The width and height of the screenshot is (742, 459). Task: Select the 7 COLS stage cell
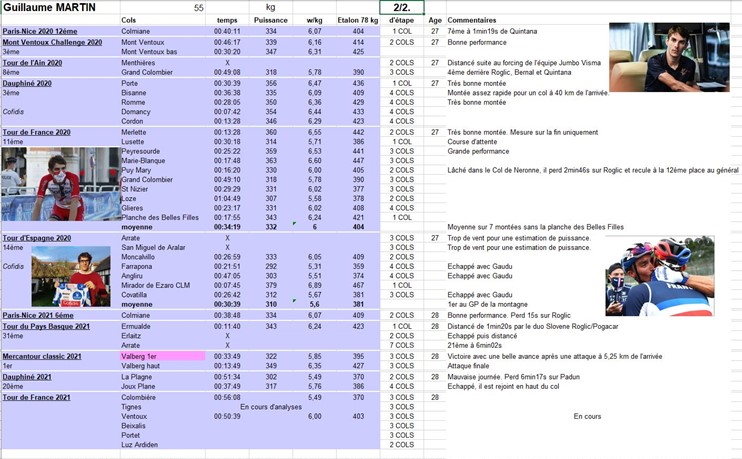[x=402, y=345]
